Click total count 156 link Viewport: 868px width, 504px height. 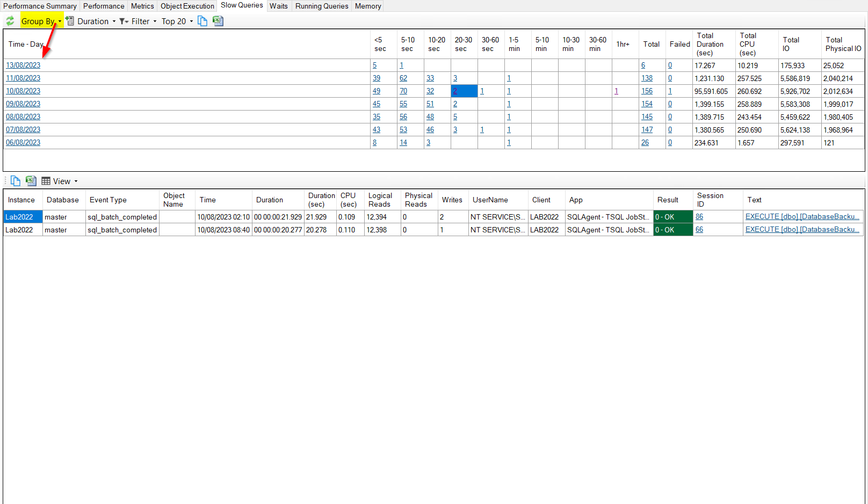tap(647, 91)
